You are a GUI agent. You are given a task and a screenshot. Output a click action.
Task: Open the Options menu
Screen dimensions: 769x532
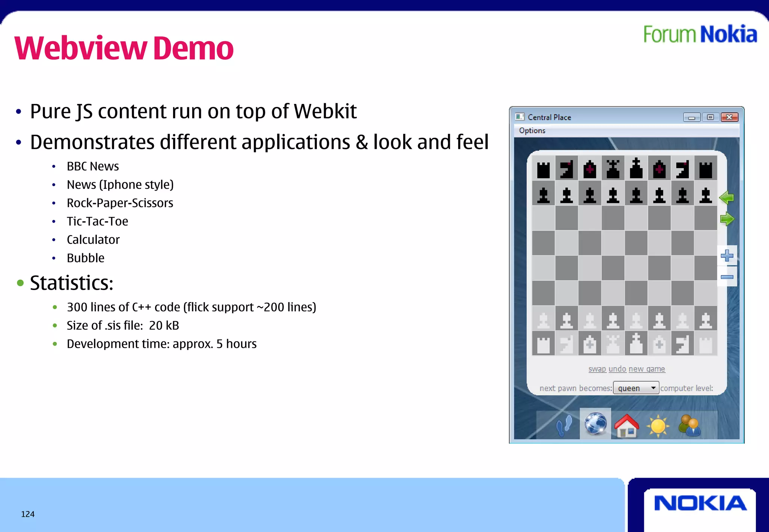(x=532, y=130)
